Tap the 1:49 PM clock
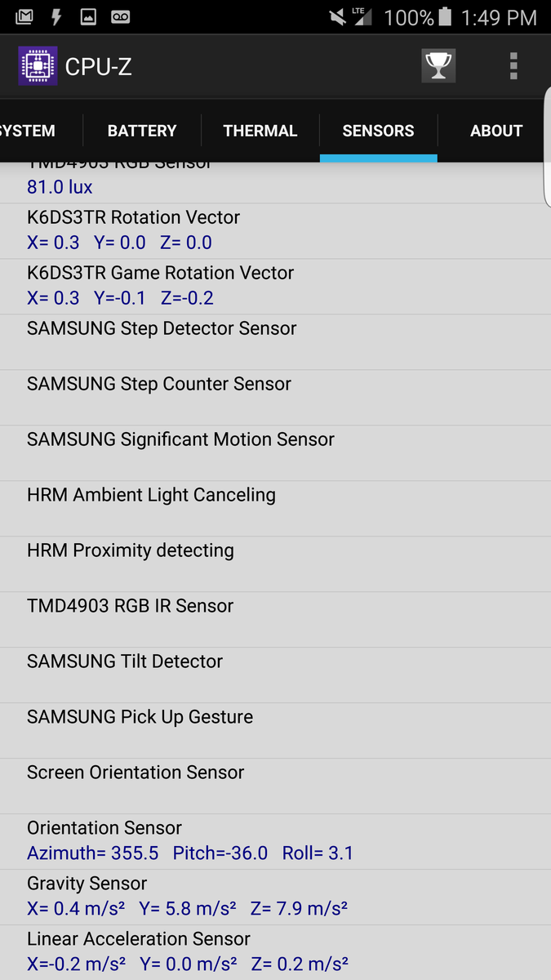Viewport: 551px width, 980px height. 499,17
